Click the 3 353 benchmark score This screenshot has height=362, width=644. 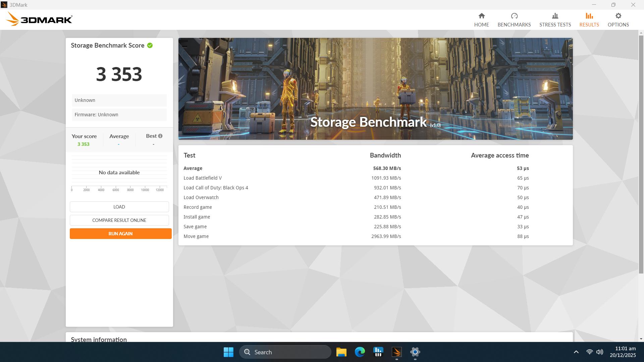pyautogui.click(x=119, y=74)
